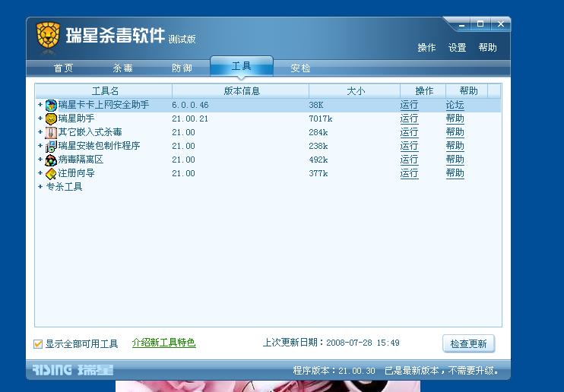Switch to the 首页 tab

(x=63, y=68)
